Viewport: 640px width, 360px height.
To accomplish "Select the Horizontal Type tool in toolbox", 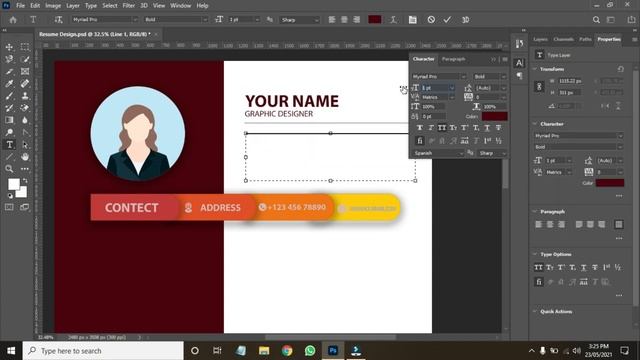I will (x=9, y=144).
